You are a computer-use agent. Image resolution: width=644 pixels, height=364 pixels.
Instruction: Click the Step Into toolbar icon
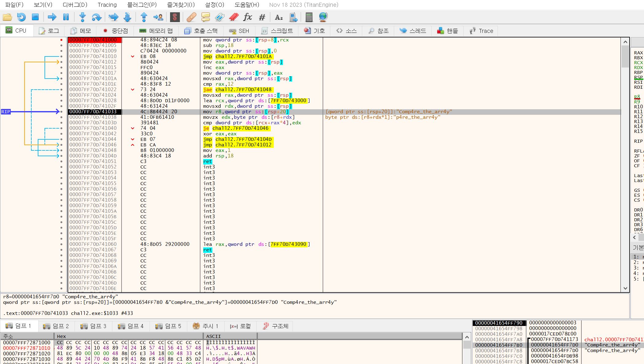(82, 17)
